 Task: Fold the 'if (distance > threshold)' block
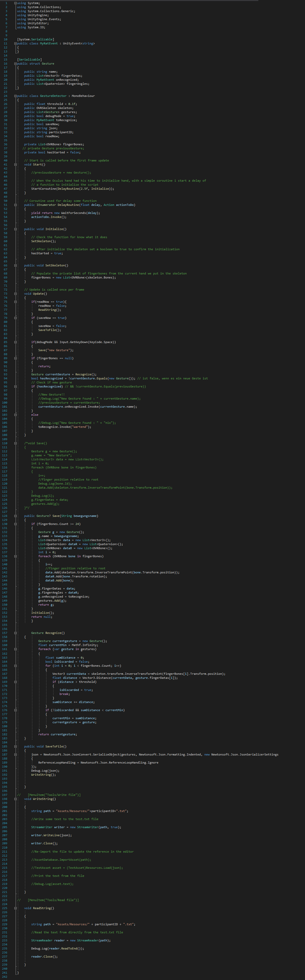pyautogui.click(x=16, y=682)
